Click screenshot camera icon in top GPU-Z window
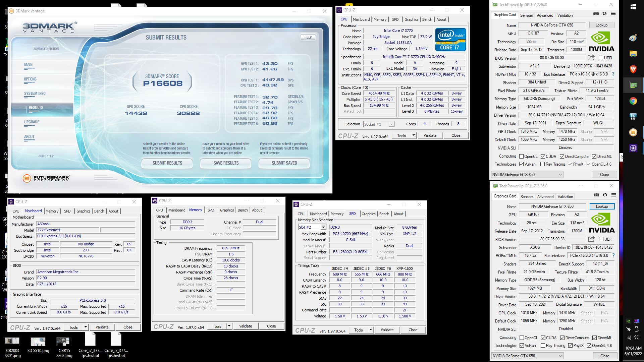This screenshot has height=362, width=644. click(x=596, y=14)
